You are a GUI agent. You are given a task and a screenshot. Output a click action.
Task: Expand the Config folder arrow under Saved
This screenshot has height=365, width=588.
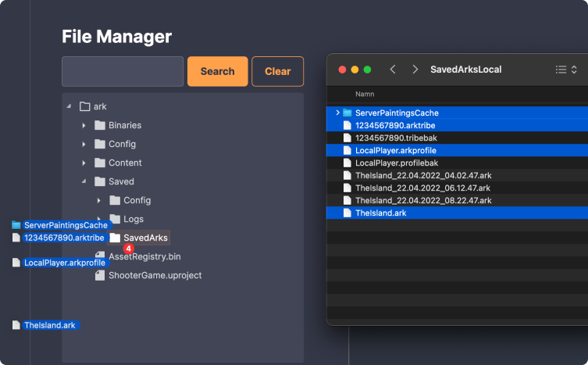[98, 200]
